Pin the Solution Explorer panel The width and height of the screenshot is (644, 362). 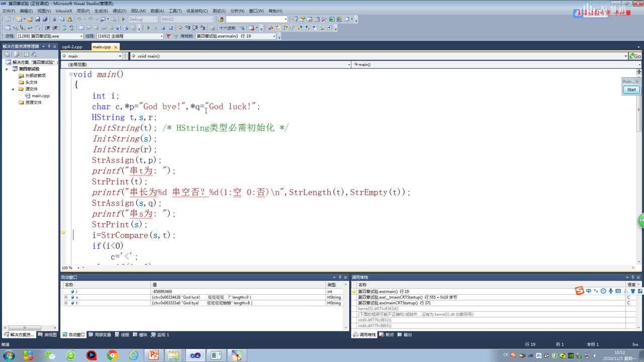point(49,46)
